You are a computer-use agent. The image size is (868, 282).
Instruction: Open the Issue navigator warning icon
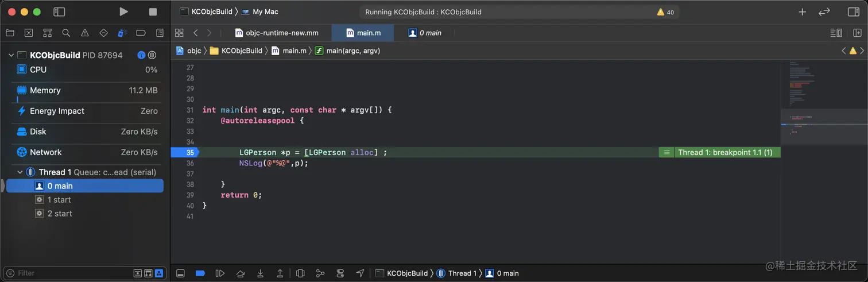tap(85, 33)
